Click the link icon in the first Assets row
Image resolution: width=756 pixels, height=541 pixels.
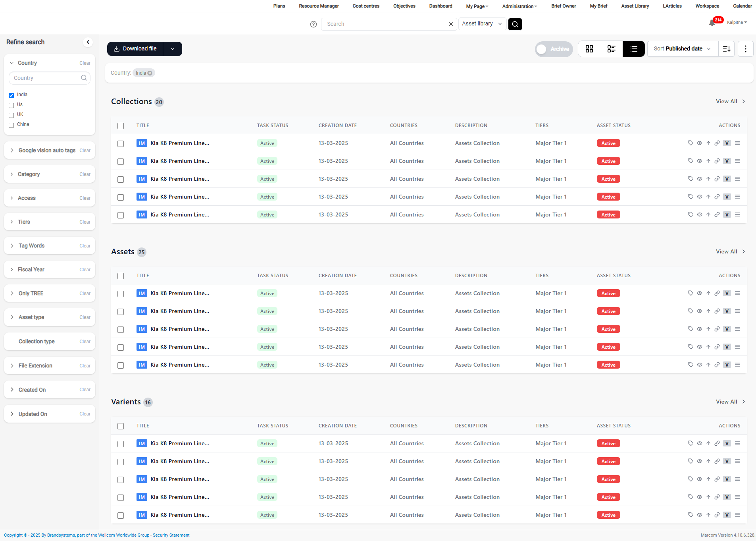717,293
